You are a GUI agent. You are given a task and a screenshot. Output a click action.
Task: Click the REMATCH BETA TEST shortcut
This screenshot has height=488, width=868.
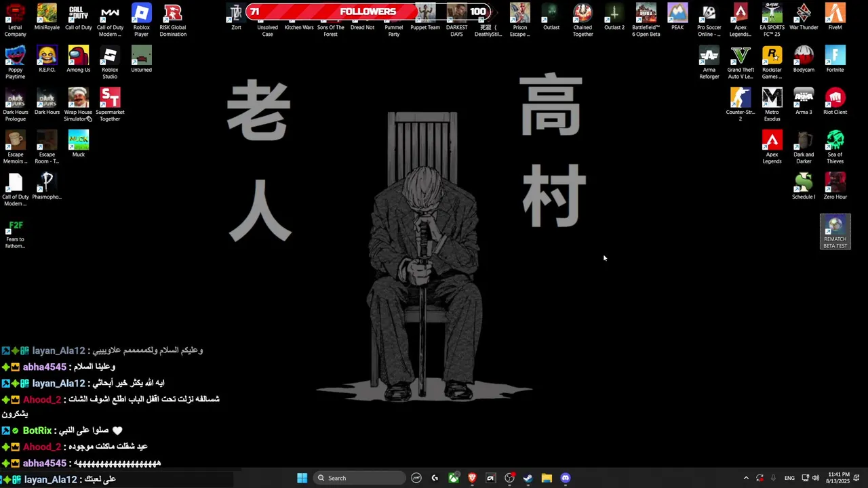click(x=835, y=232)
